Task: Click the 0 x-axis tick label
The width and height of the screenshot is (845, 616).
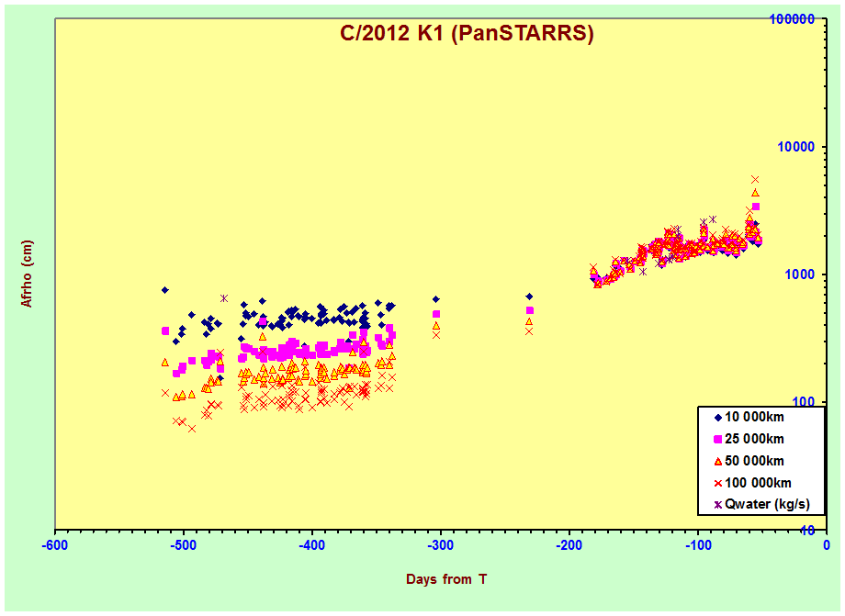Action: pos(826,545)
